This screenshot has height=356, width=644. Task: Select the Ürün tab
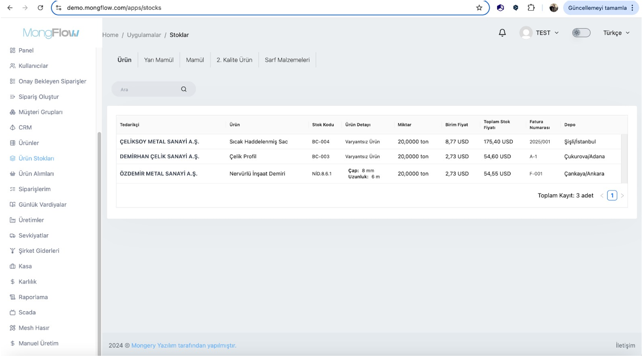(124, 60)
